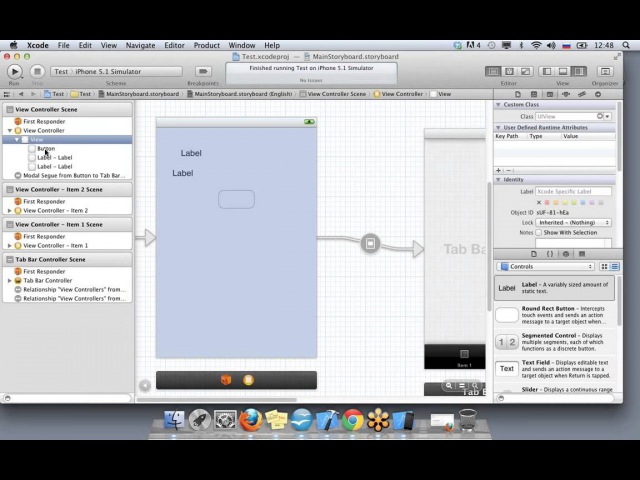Click MainStoryboard.storyboard (English) in jump bar
The image size is (640, 480).
pos(240,94)
